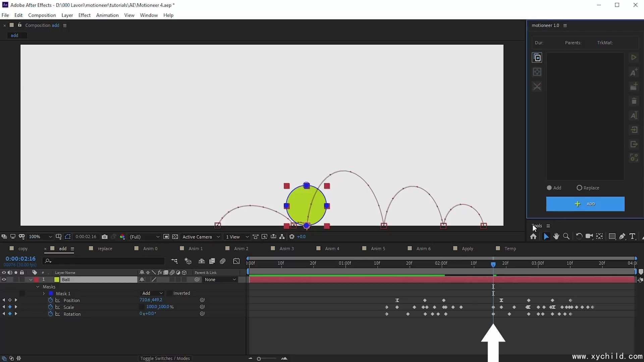Viewport: 644px width, 362px height.
Task: Toggle transparency grid in viewer
Action: (x=175, y=237)
